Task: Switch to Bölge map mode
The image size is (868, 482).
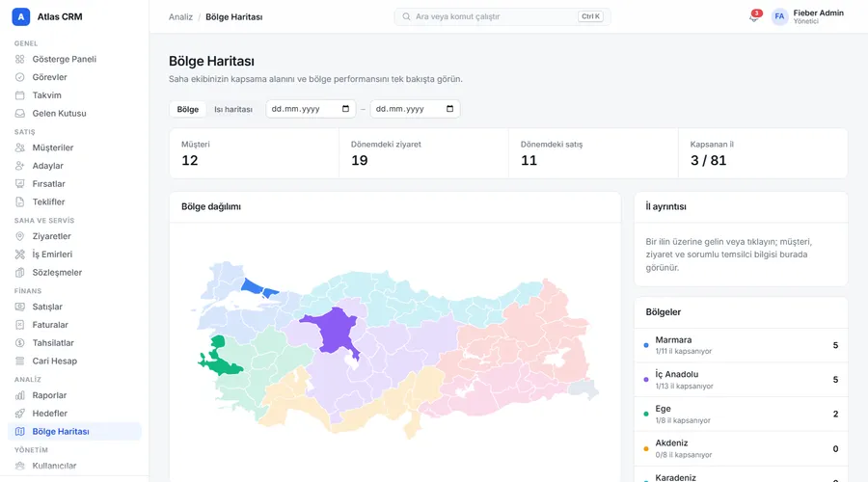Action: point(188,109)
